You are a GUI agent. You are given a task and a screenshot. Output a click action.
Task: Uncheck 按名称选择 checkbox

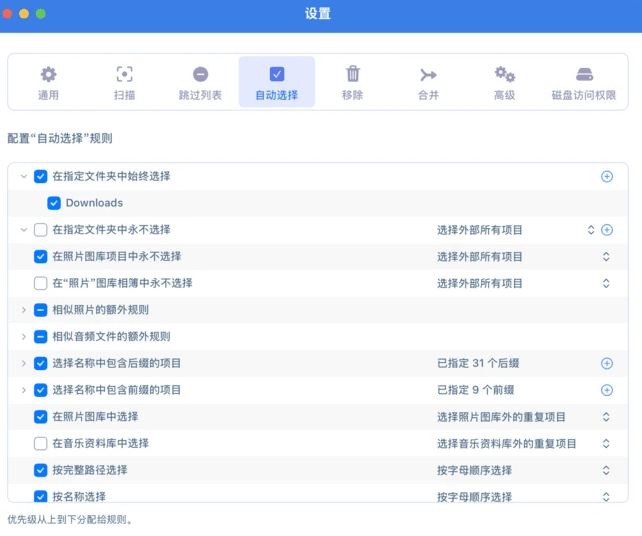41,496
